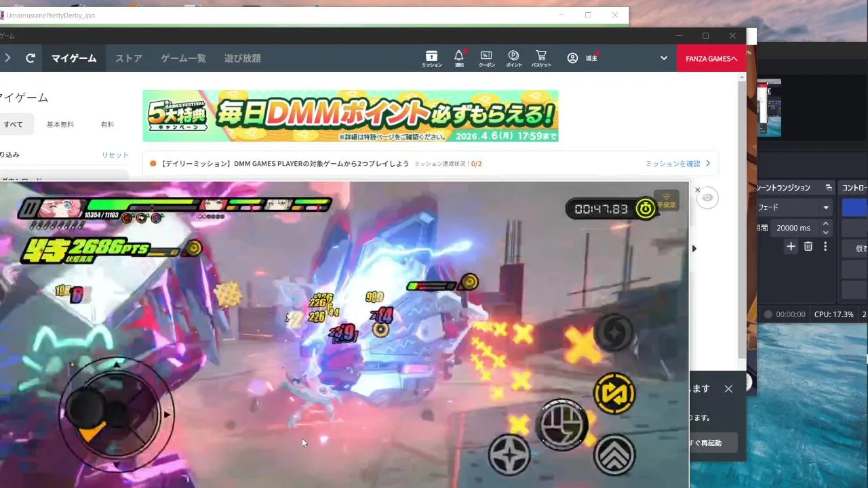This screenshot has height=488, width=868.
Task: Tap the character swap skill button
Action: tap(614, 394)
